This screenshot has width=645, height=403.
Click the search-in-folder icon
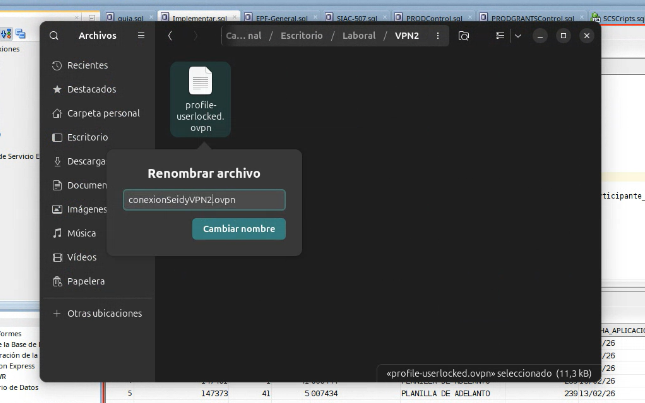point(464,36)
